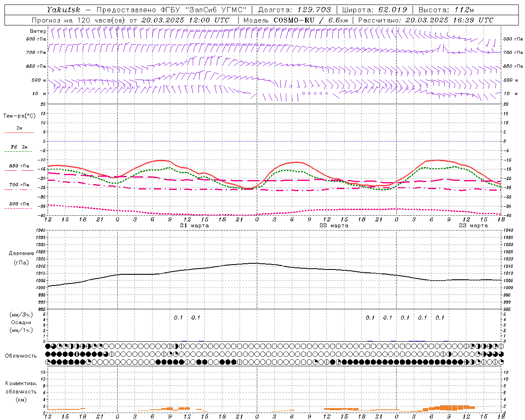
Task: Click the (мм/1ч.) precipitation unit label
Action: click(21, 330)
